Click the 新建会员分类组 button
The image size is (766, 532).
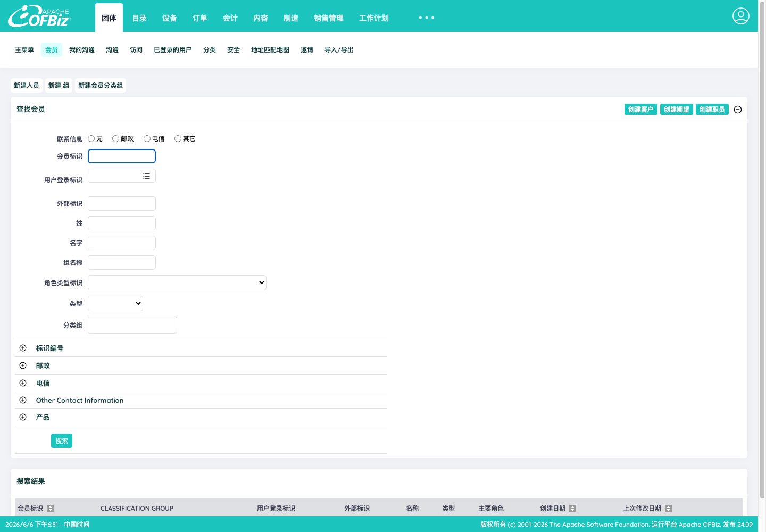pyautogui.click(x=101, y=86)
